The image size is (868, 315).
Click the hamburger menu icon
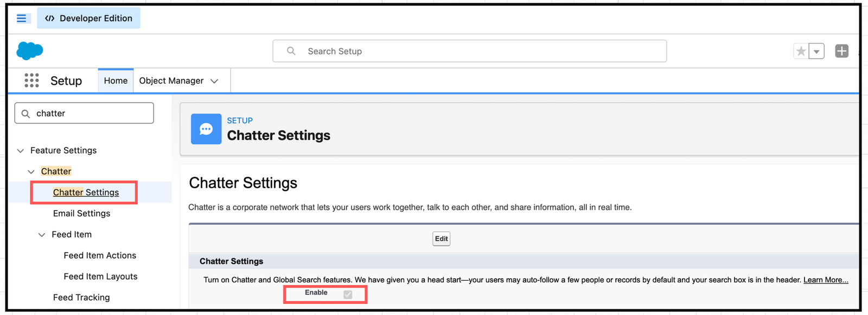pyautogui.click(x=22, y=18)
